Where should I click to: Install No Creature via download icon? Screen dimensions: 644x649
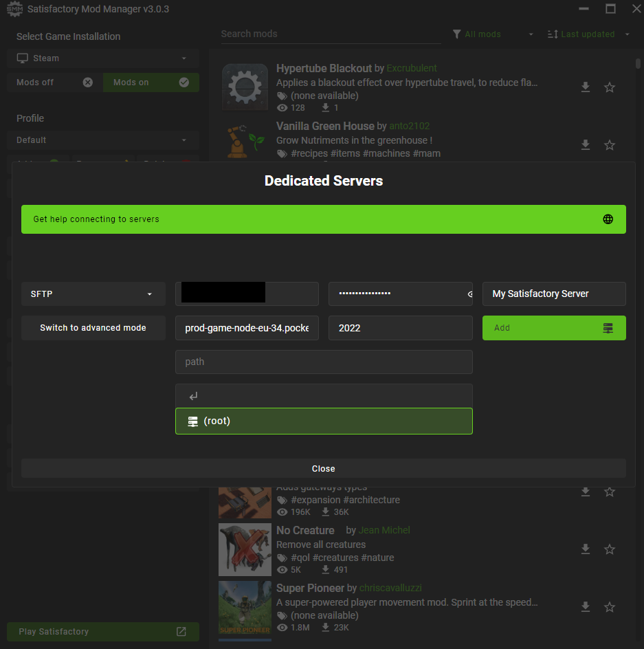[x=585, y=549]
